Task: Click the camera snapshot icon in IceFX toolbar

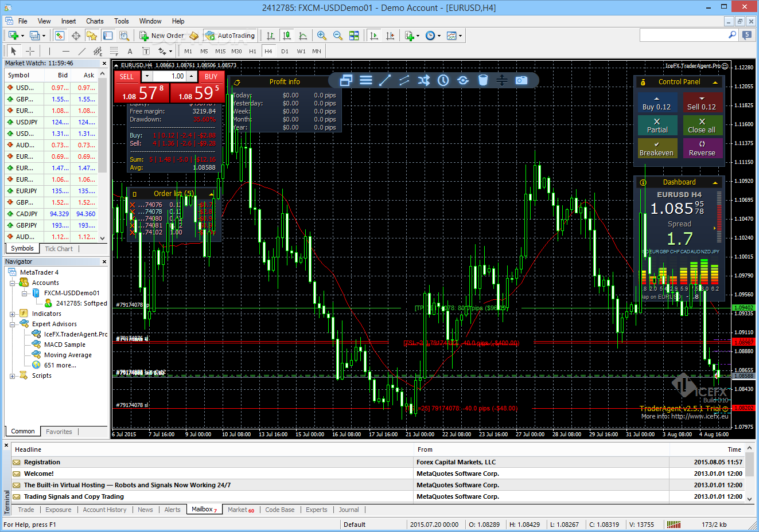Action: [521, 80]
